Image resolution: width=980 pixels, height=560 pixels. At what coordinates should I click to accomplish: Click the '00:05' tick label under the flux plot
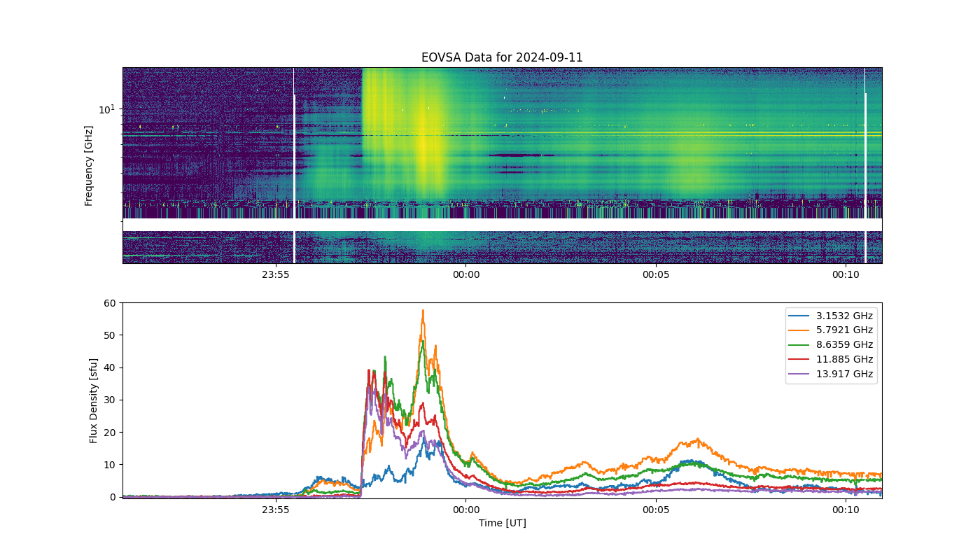coord(656,510)
